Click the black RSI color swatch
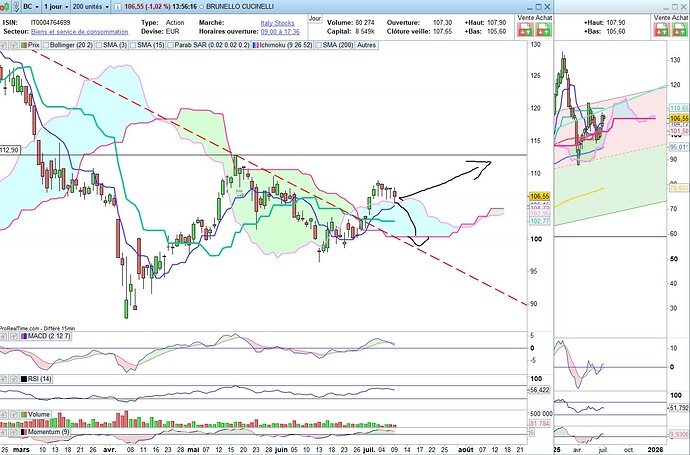The height and width of the screenshot is (455, 690). point(24,379)
